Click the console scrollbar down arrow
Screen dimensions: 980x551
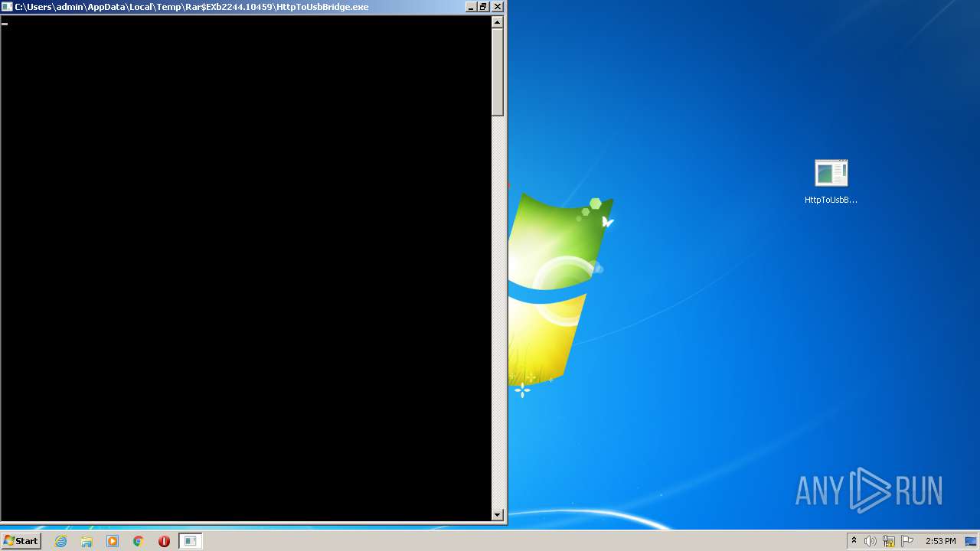[498, 515]
